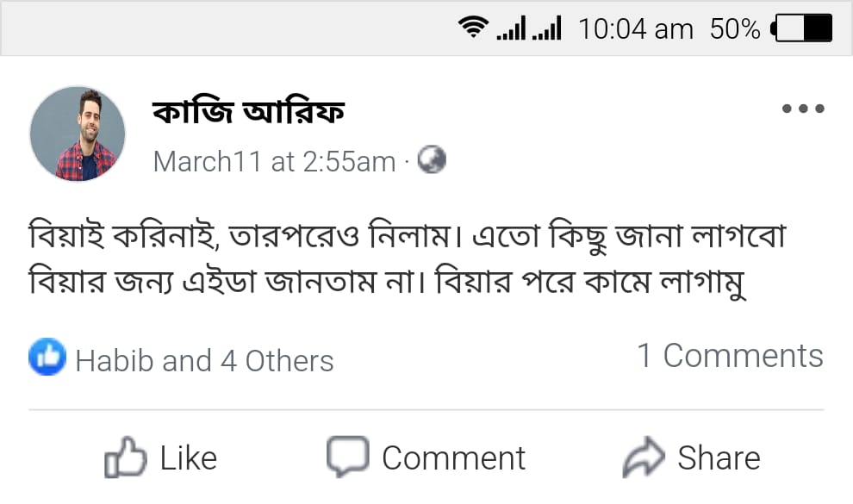Click the Share arrow icon
The image size is (853, 504).
pos(644,457)
